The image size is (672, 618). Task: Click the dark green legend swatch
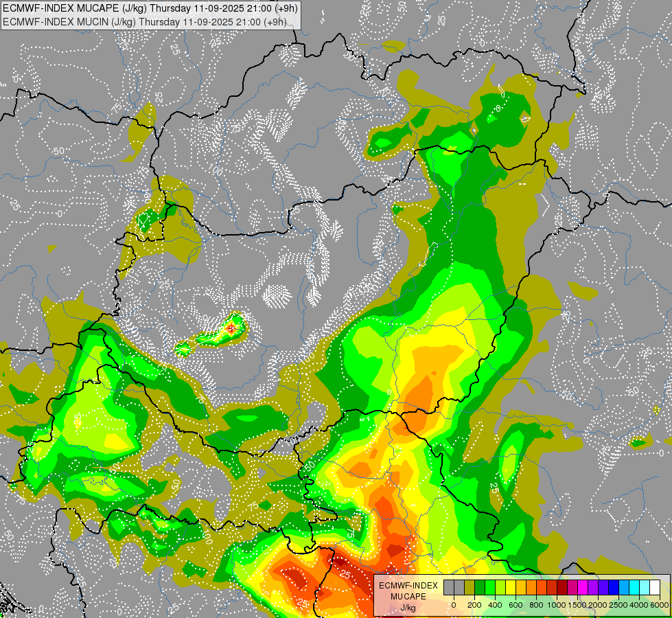(480, 588)
